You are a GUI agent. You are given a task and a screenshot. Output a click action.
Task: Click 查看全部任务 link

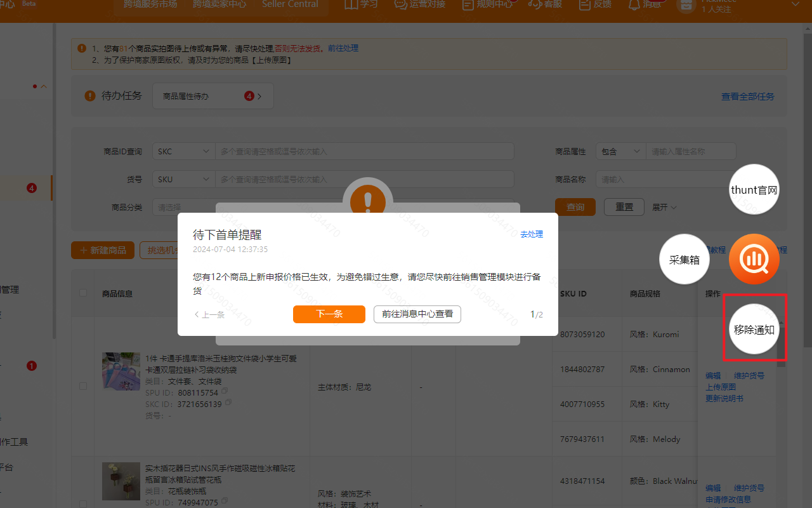(x=748, y=97)
